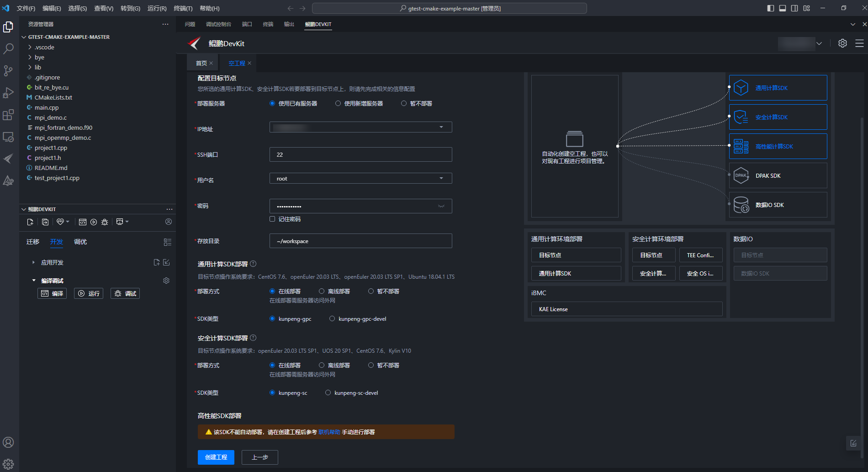The image size is (868, 472).
Task: Open help tooltip for 通用计算SDK部署
Action: [253, 264]
